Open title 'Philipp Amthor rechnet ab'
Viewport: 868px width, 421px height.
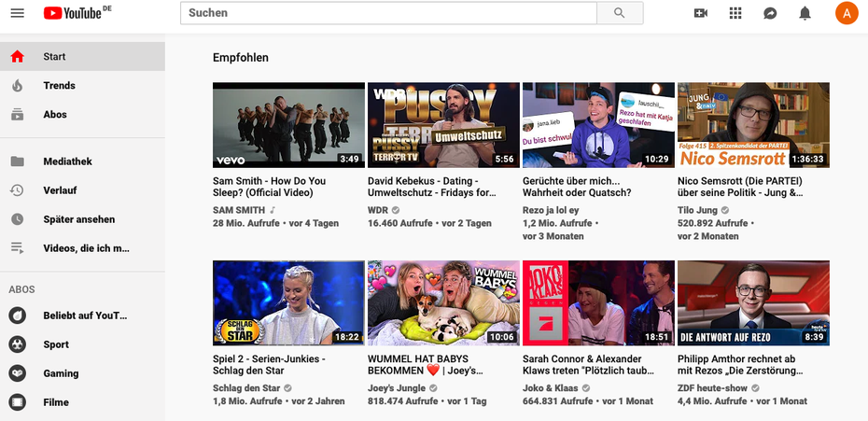[x=741, y=365]
